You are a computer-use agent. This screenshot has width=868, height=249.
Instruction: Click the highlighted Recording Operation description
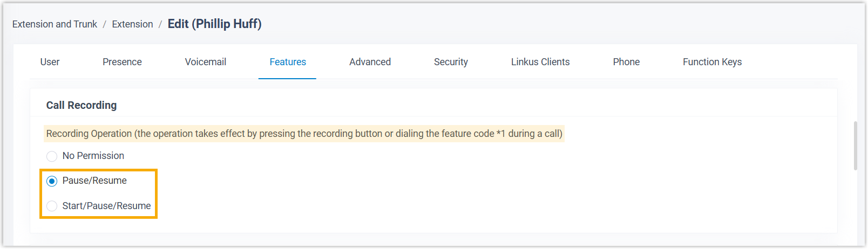(x=304, y=134)
